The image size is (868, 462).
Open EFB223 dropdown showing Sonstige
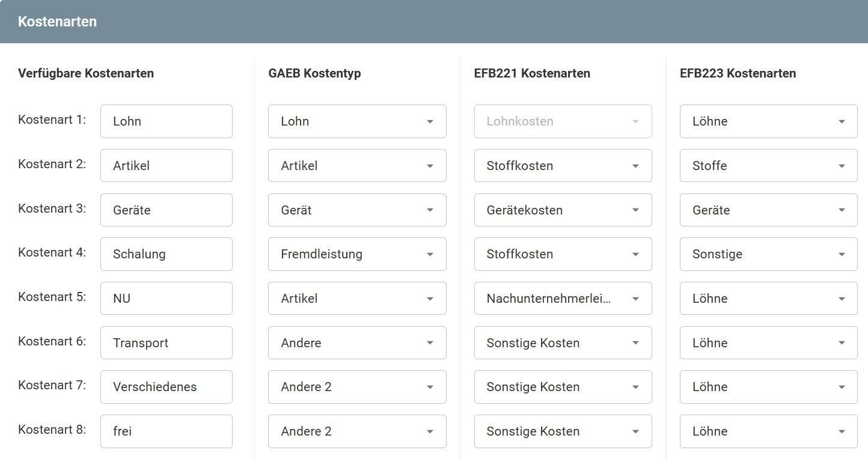tap(768, 254)
